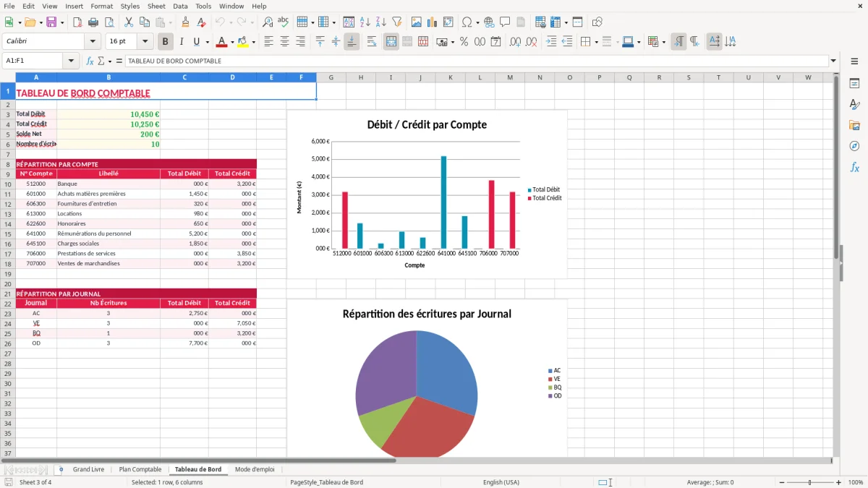
Task: Click the 100% zoom level
Action: click(x=856, y=482)
